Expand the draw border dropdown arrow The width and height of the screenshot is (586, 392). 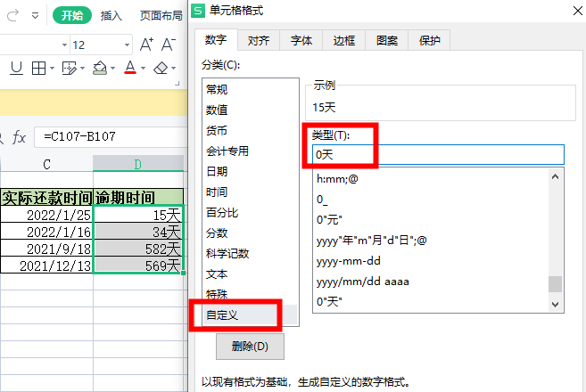tap(83, 68)
